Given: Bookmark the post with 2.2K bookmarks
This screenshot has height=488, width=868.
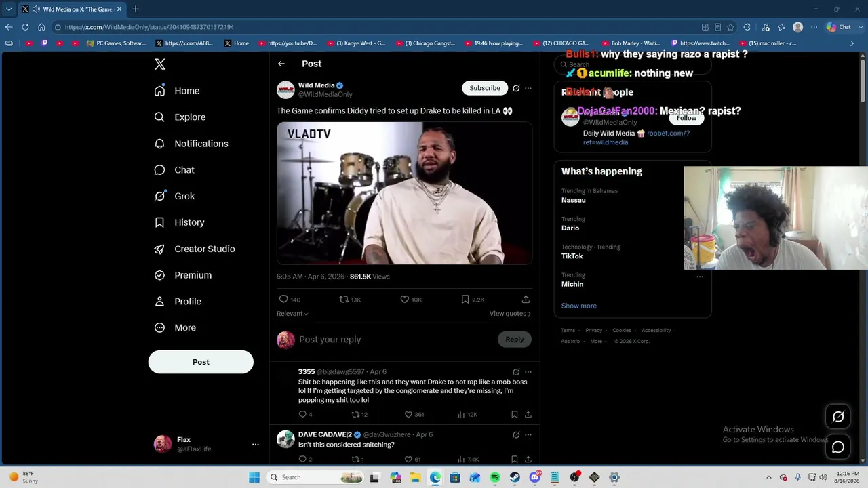Looking at the screenshot, I should click(x=465, y=299).
